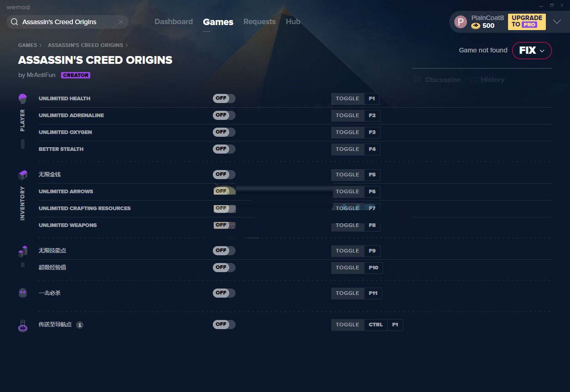The width and height of the screenshot is (570, 392).
Task: Toggle Unlimited Arrows switch
Action: click(224, 191)
